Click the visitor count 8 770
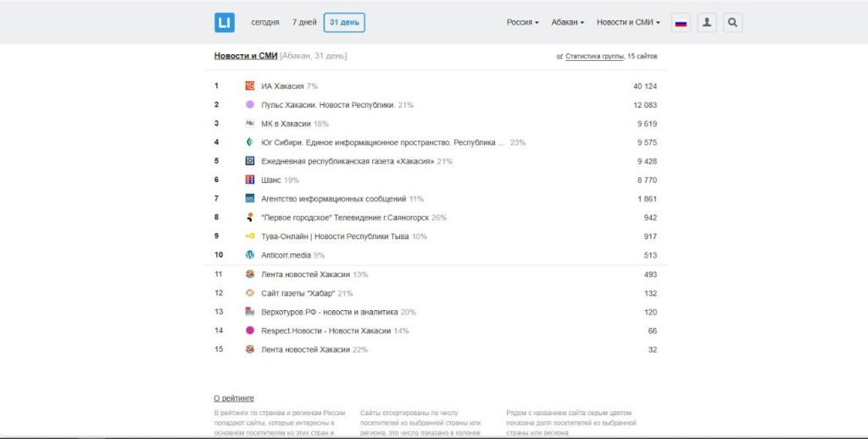The width and height of the screenshot is (868, 439). pyautogui.click(x=647, y=180)
